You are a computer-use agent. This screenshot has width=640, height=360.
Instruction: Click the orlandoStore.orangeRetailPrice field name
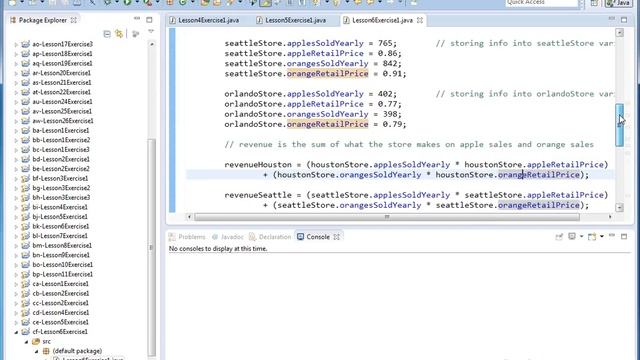pos(327,124)
